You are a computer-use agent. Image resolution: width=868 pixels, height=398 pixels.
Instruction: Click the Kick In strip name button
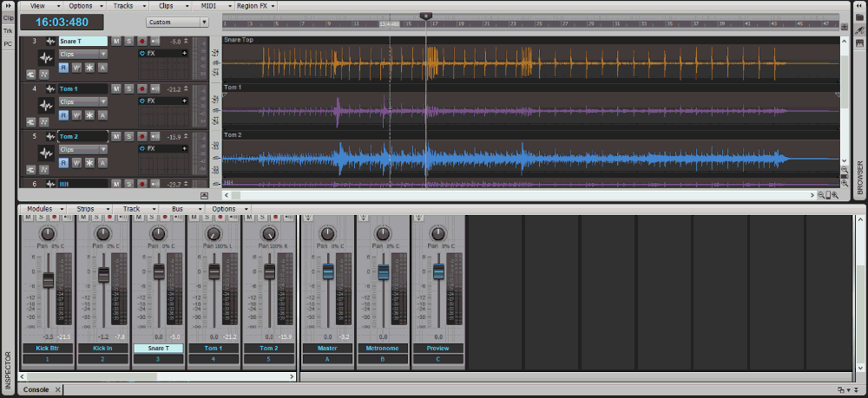[103, 349]
